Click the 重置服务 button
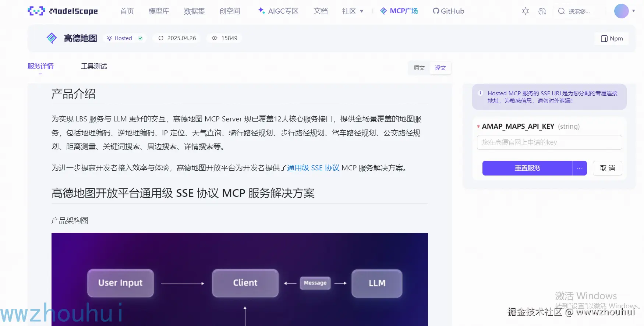Viewport: 644px width, 326px height. [x=527, y=168]
